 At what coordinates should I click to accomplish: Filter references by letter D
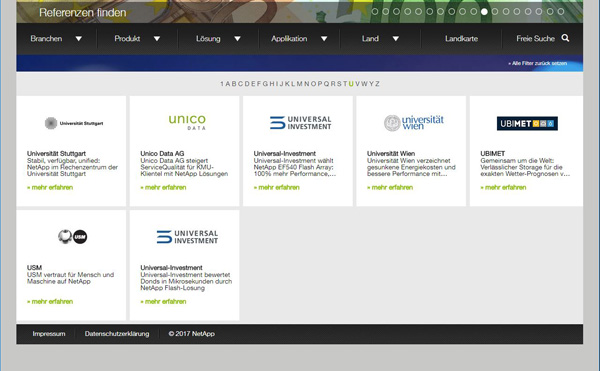coord(247,84)
